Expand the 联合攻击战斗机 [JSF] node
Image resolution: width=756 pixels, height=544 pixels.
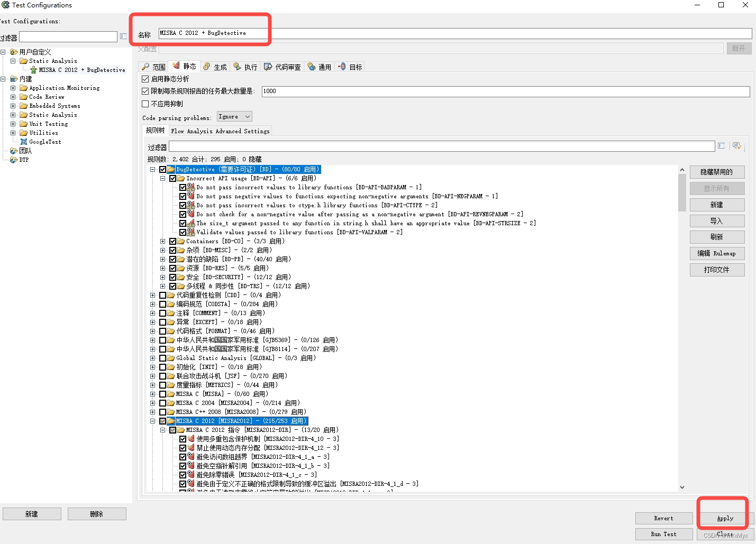point(152,376)
